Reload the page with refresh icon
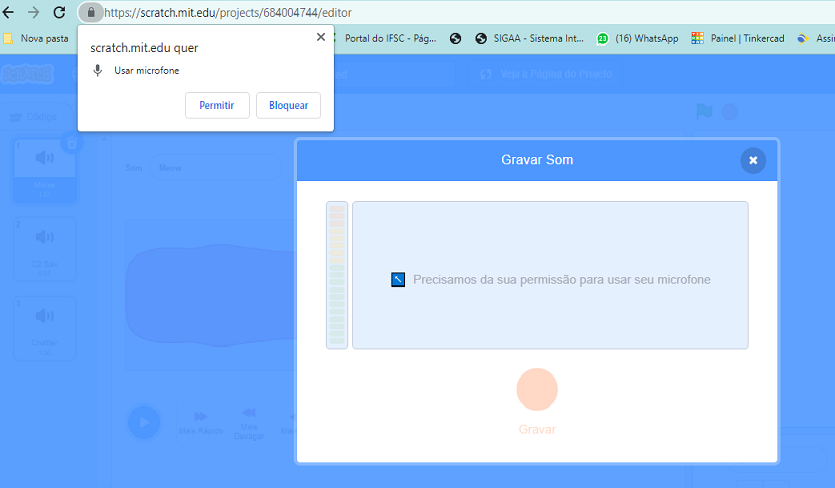This screenshot has height=488, width=835. click(x=59, y=12)
